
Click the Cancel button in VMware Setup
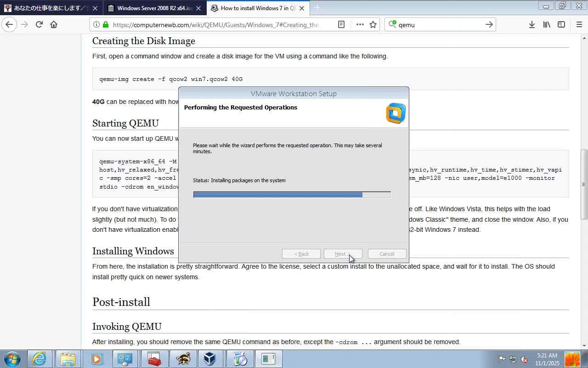(x=387, y=254)
